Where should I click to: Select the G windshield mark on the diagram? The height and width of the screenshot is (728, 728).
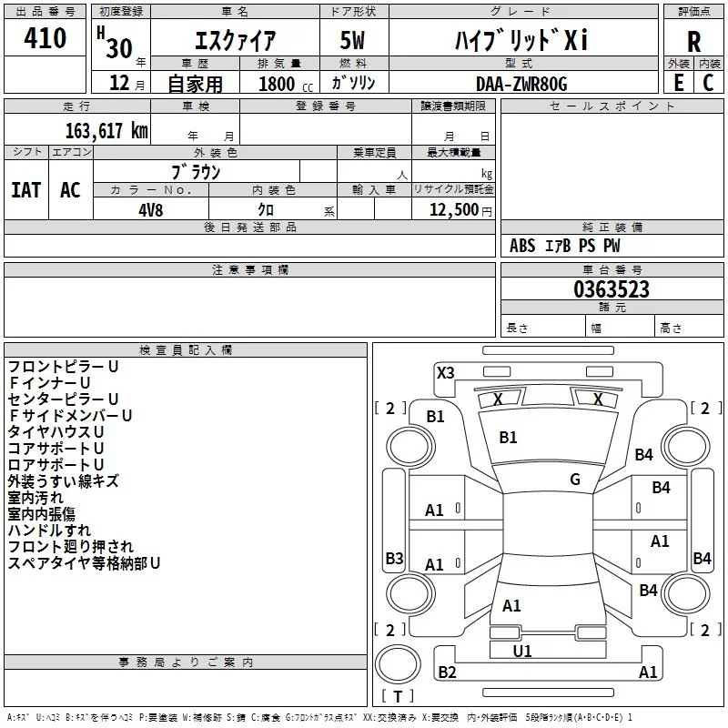pyautogui.click(x=574, y=480)
